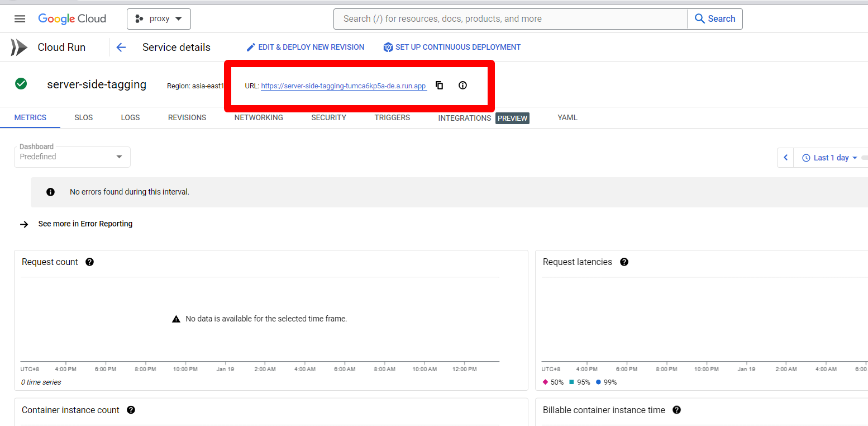The image size is (868, 426).
Task: Toggle the 95% latency legend item
Action: click(x=579, y=382)
